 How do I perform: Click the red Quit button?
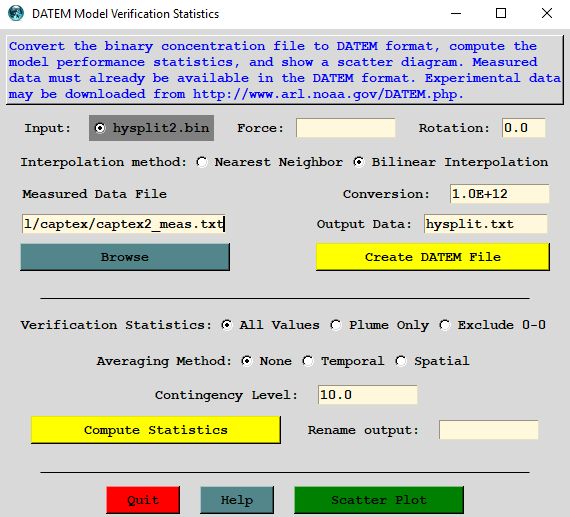[x=143, y=500]
